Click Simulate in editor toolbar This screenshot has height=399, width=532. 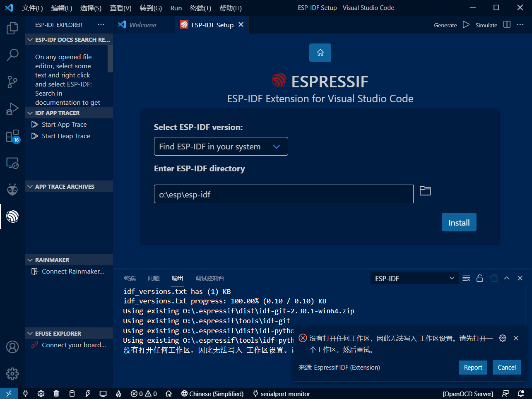pyautogui.click(x=486, y=25)
